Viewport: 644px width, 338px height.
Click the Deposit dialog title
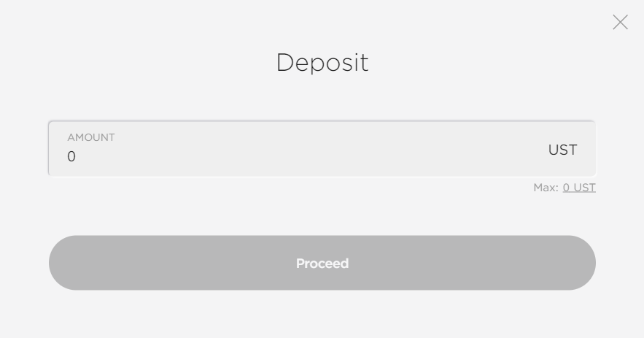pyautogui.click(x=322, y=63)
